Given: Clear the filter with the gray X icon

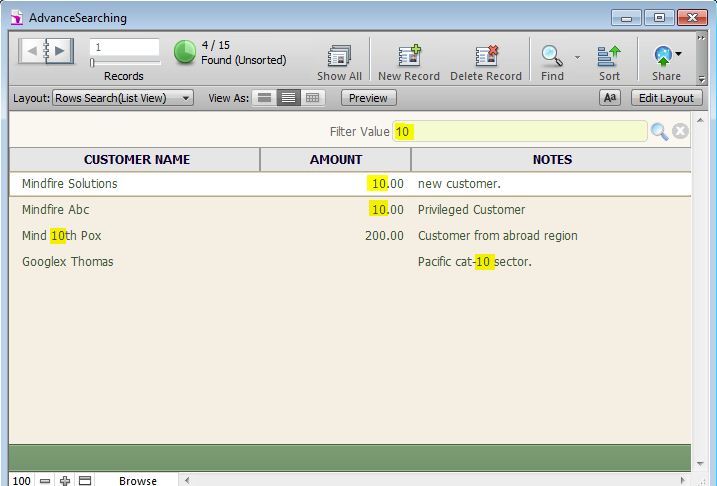Looking at the screenshot, I should (x=681, y=132).
